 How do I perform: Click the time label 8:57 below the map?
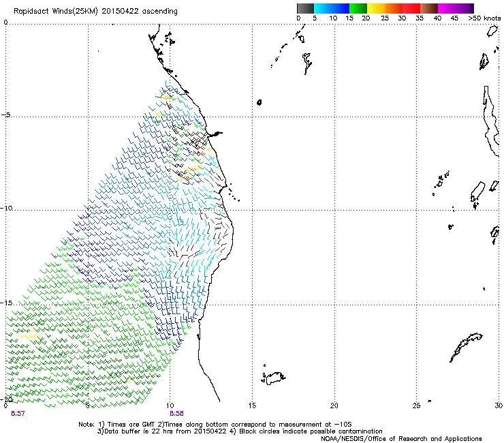coord(18,414)
